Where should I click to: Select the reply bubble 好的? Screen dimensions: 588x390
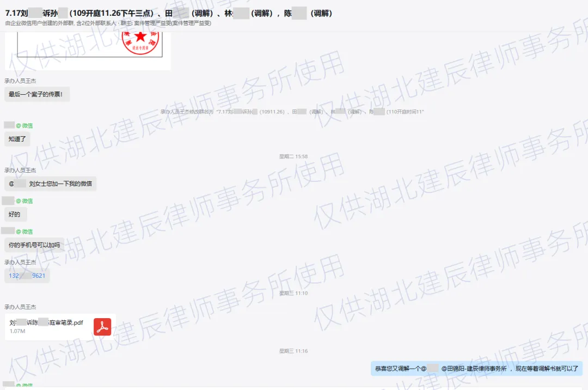pyautogui.click(x=15, y=215)
